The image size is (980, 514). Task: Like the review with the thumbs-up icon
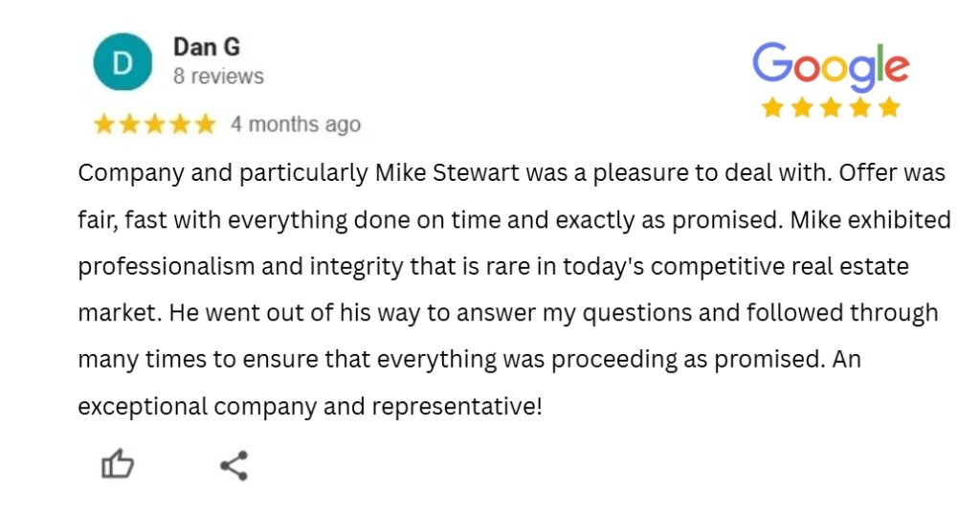tap(118, 464)
